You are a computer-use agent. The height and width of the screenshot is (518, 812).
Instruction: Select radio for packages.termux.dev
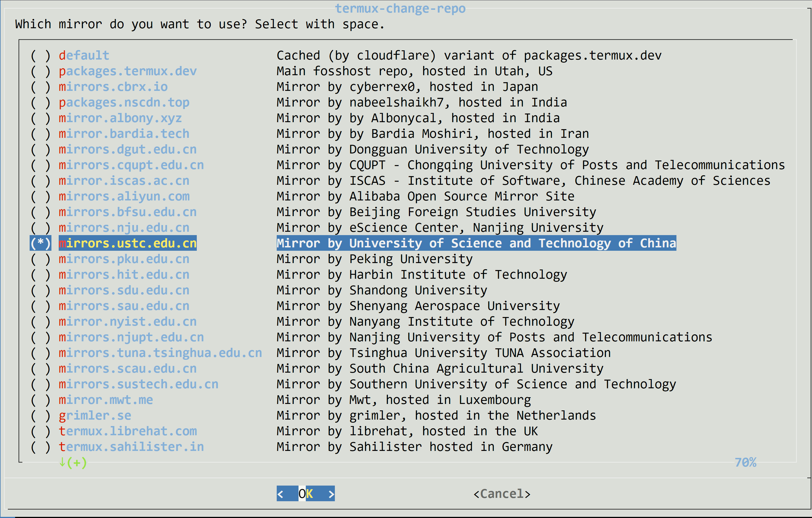click(41, 71)
